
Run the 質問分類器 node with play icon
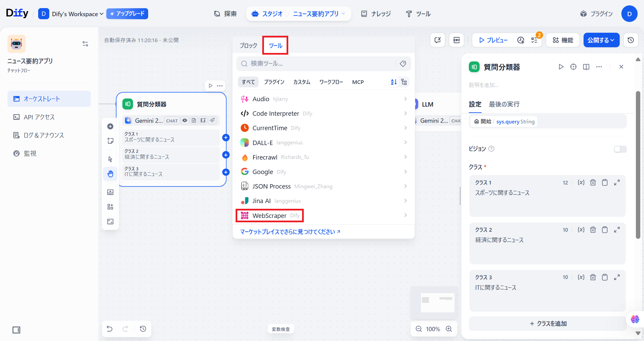[x=561, y=67]
